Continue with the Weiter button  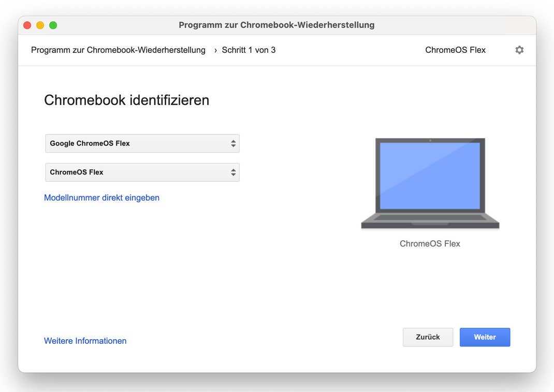485,337
